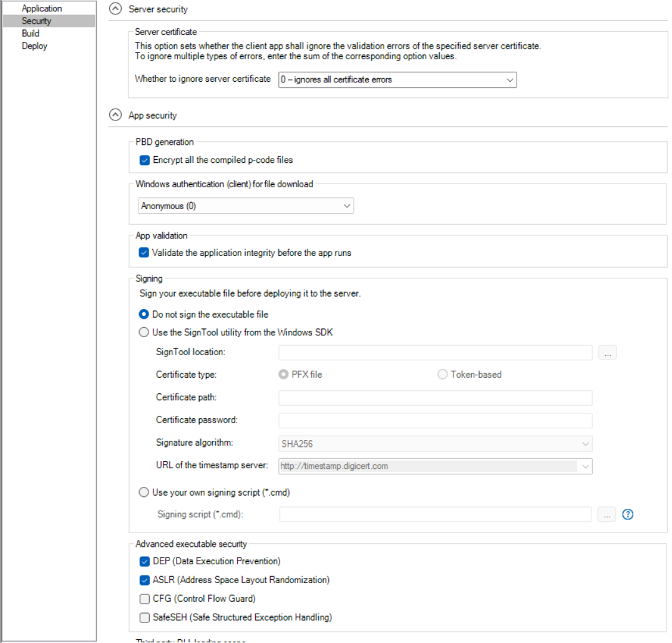
Task: Collapse the App security section
Action: click(x=115, y=115)
